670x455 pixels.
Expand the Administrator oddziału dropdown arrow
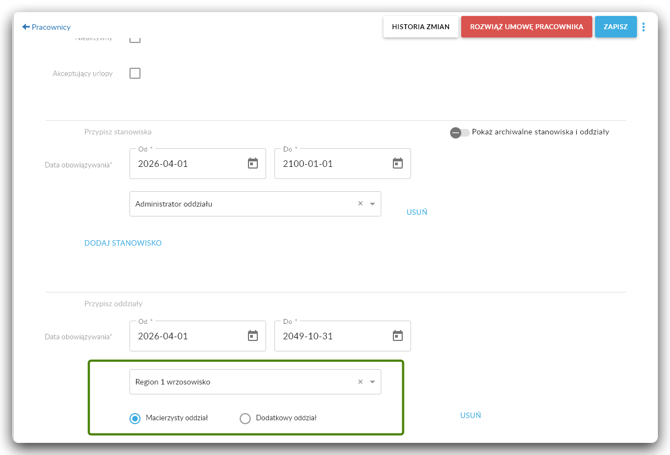(x=373, y=204)
